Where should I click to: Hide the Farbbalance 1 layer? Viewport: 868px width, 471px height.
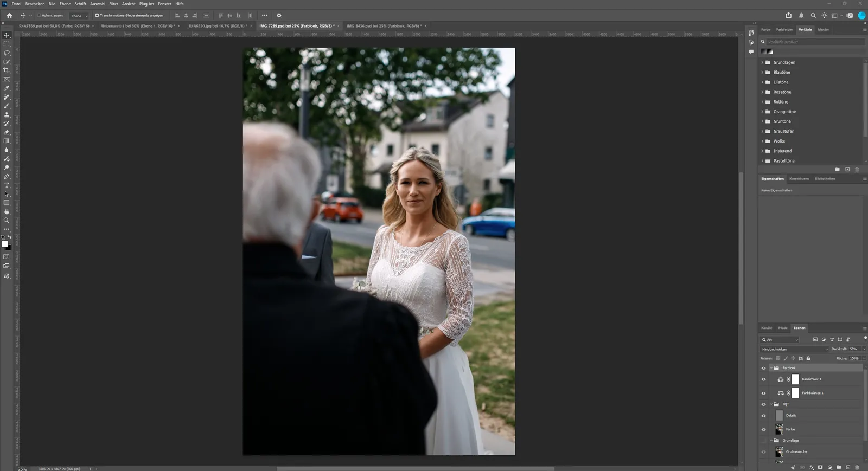[764, 393]
